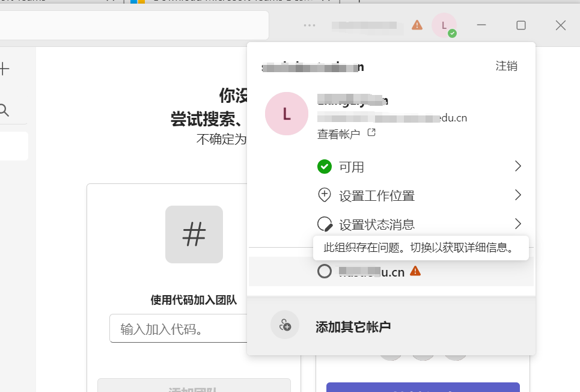This screenshot has width=580, height=392.
Task: Click the status message bubble icon
Action: click(325, 224)
